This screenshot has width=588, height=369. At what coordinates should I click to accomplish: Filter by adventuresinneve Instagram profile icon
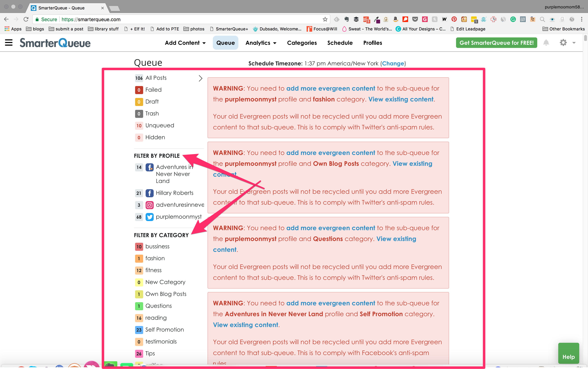tap(149, 205)
